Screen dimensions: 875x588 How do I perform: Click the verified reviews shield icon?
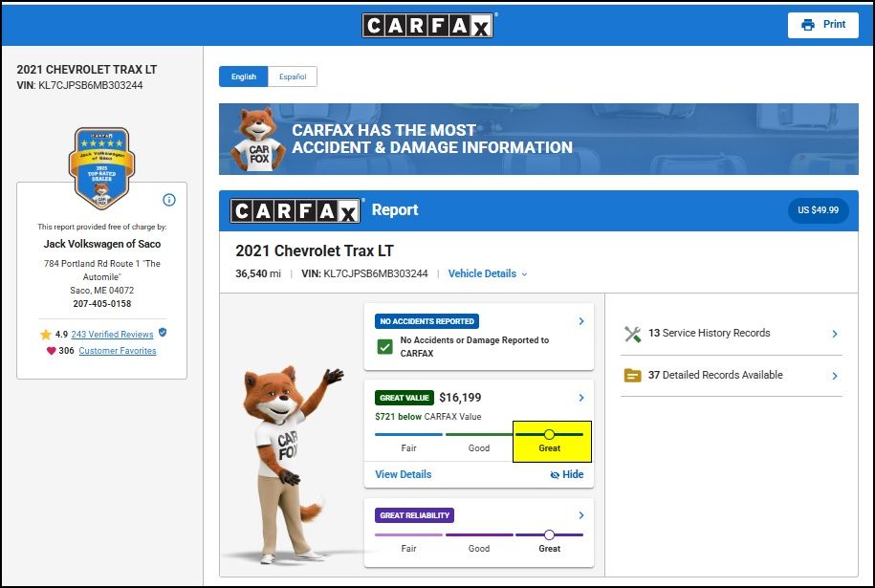tap(163, 333)
